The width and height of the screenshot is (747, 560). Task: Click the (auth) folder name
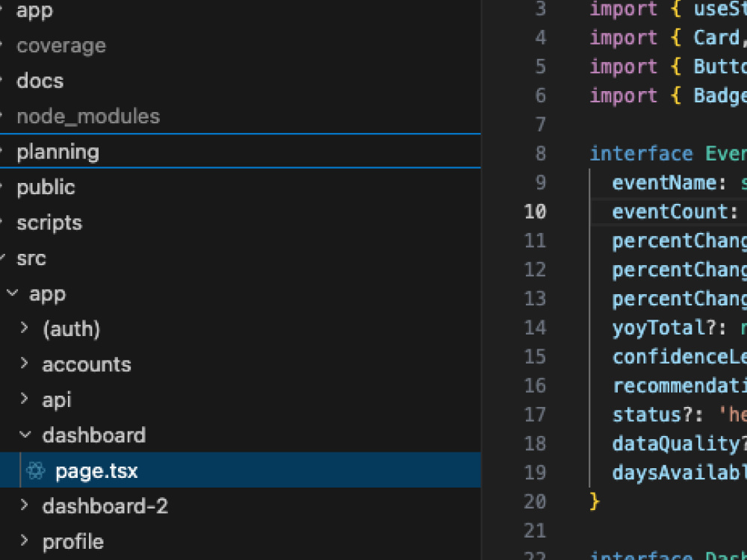(72, 329)
